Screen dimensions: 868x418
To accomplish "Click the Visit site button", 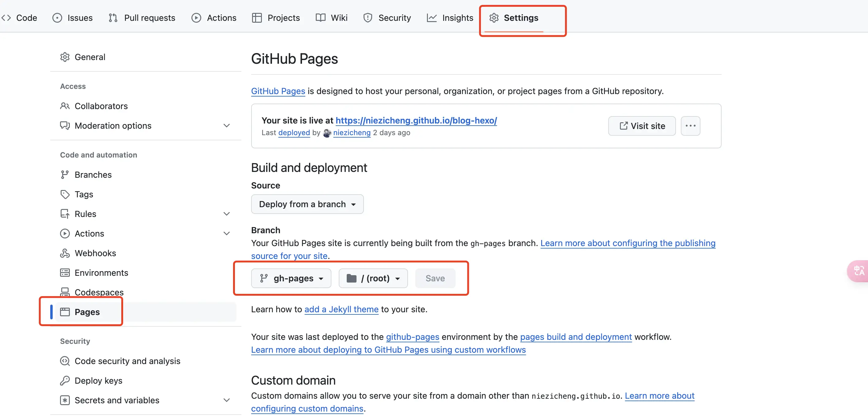I will pos(642,126).
